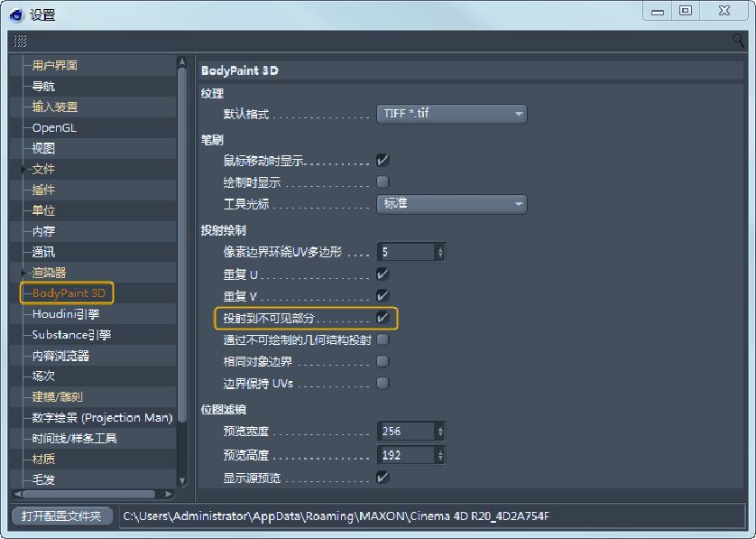Select 通讯 category
The height and width of the screenshot is (539, 756).
click(43, 252)
